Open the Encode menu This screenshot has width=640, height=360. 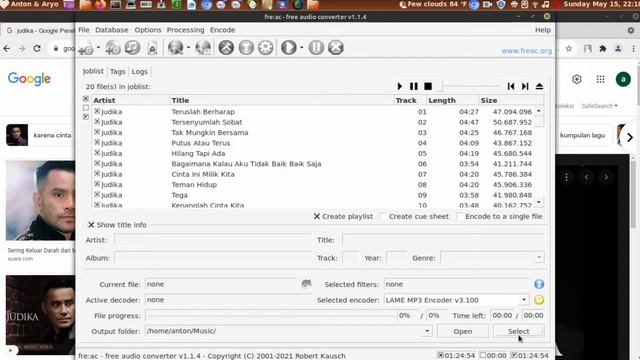(x=222, y=30)
